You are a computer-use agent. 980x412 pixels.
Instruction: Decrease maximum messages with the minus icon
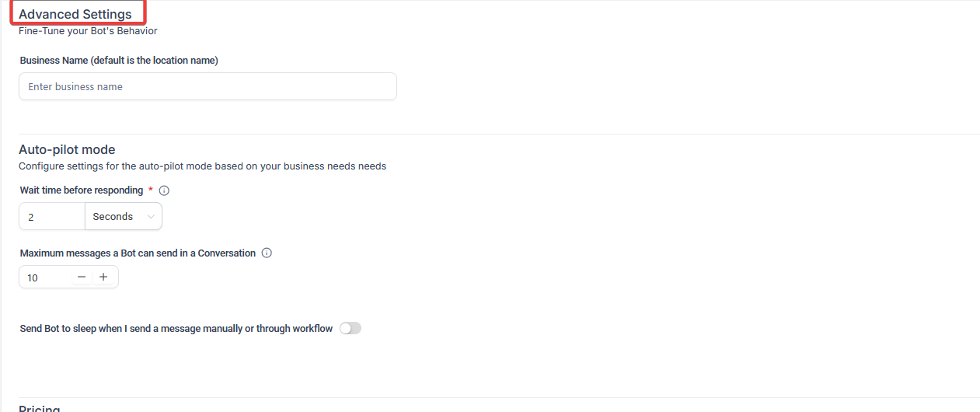click(82, 277)
